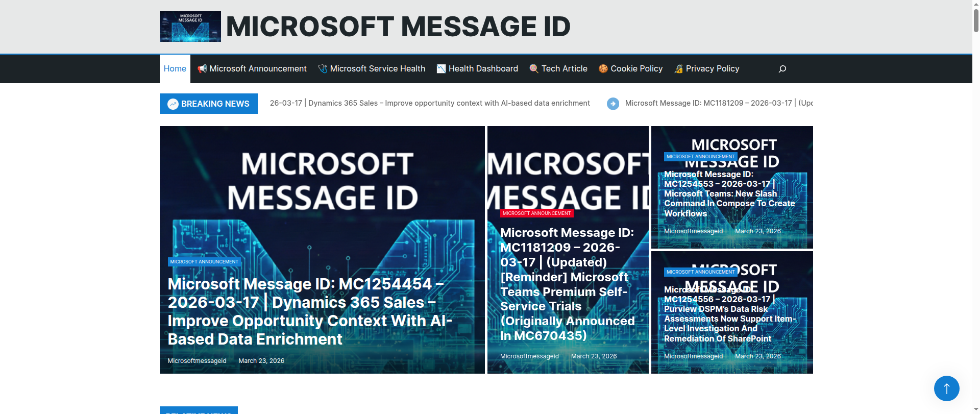Click Microsoft Announcement tag on MC1254556 card

pyautogui.click(x=700, y=272)
